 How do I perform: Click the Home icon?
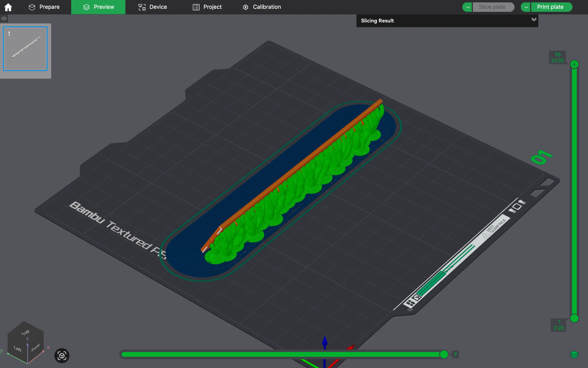(8, 7)
